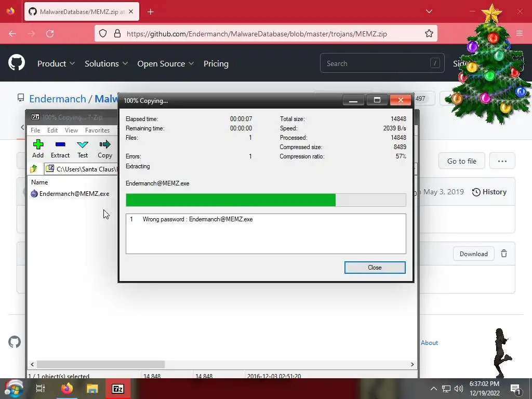Click the right arrow of the 7-Zip horizontal scrollbar
Image resolution: width=532 pixels, height=399 pixels.
coord(412,364)
